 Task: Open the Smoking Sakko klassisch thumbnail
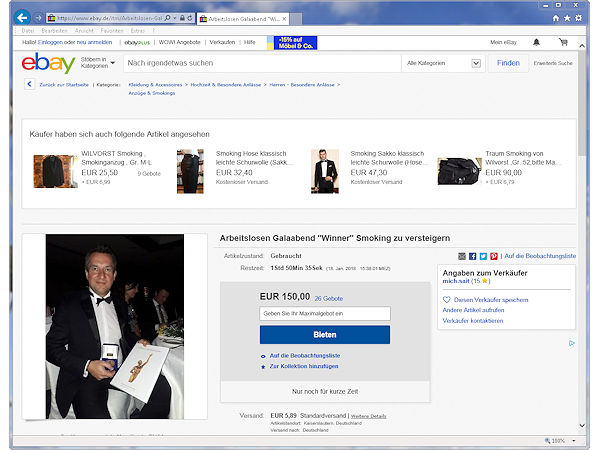click(325, 171)
